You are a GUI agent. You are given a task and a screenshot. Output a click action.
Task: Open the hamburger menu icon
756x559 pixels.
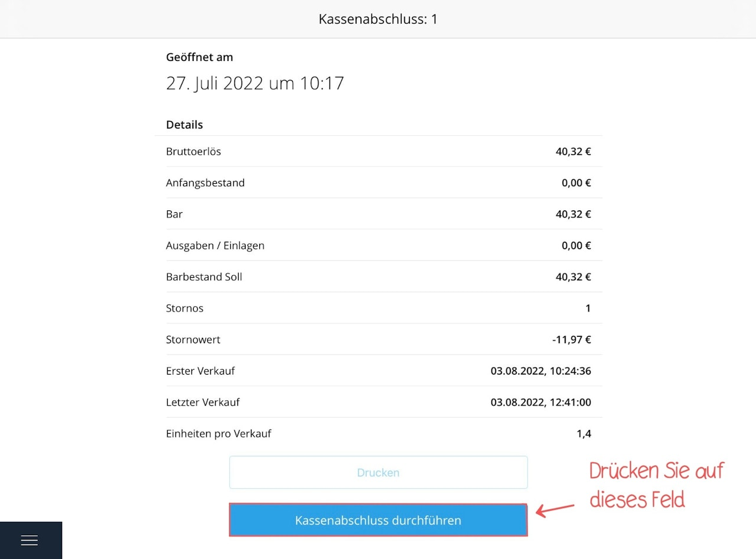pyautogui.click(x=30, y=540)
